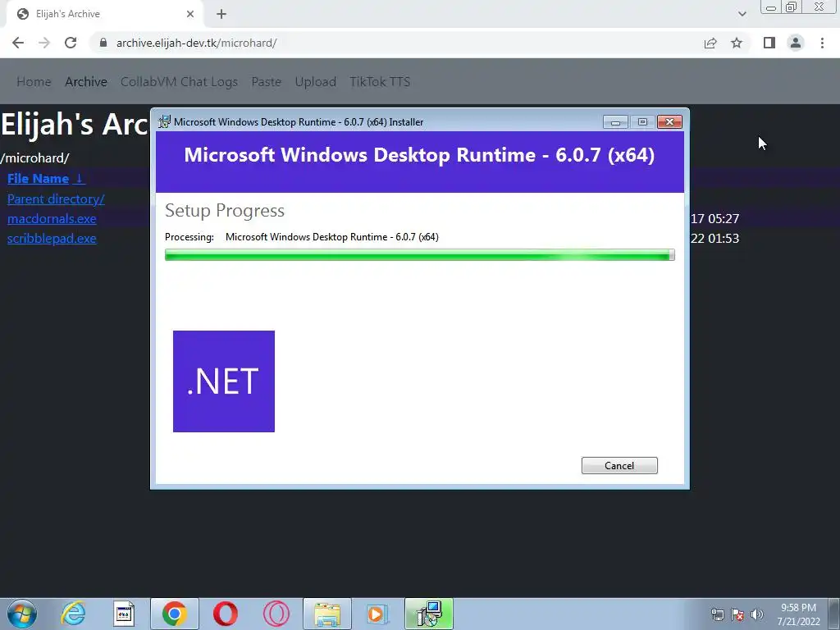The width and height of the screenshot is (840, 630).
Task: Open CollabVM Chat Logs page
Action: tap(179, 82)
